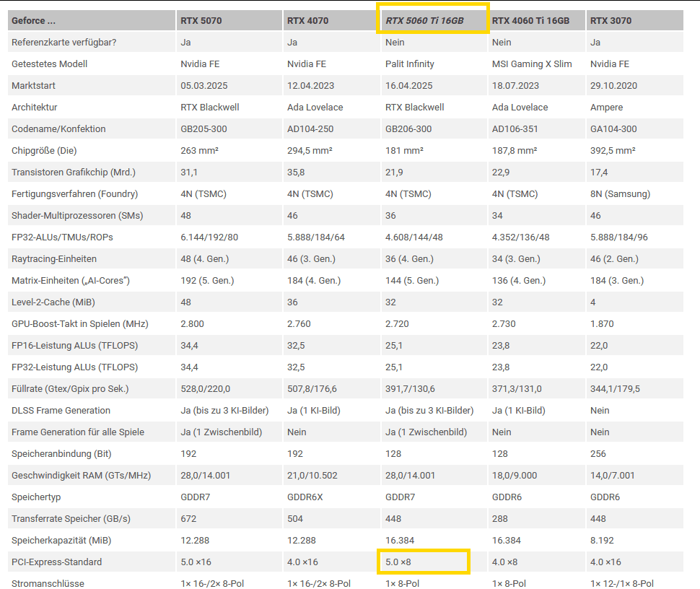Click codename AD106-351
This screenshot has height=589, width=700.
515,129
